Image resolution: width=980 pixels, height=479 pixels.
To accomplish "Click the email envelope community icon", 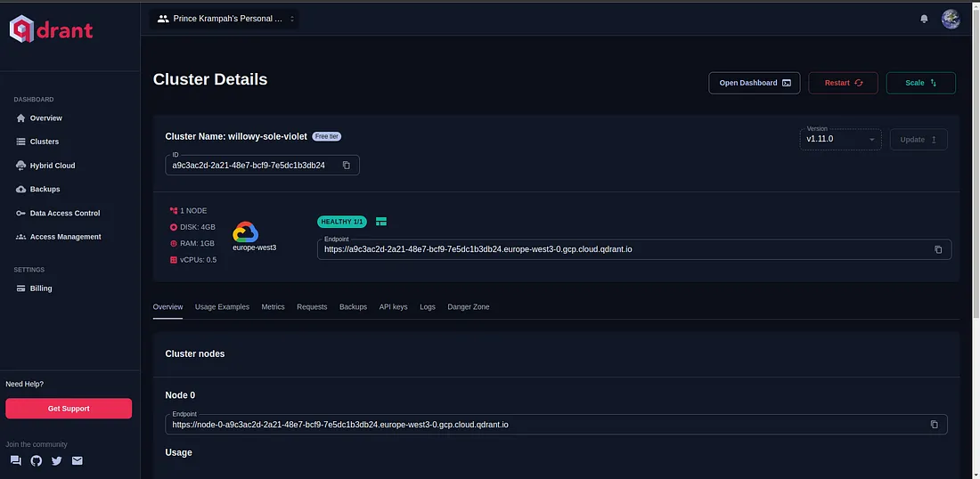I will pos(77,461).
